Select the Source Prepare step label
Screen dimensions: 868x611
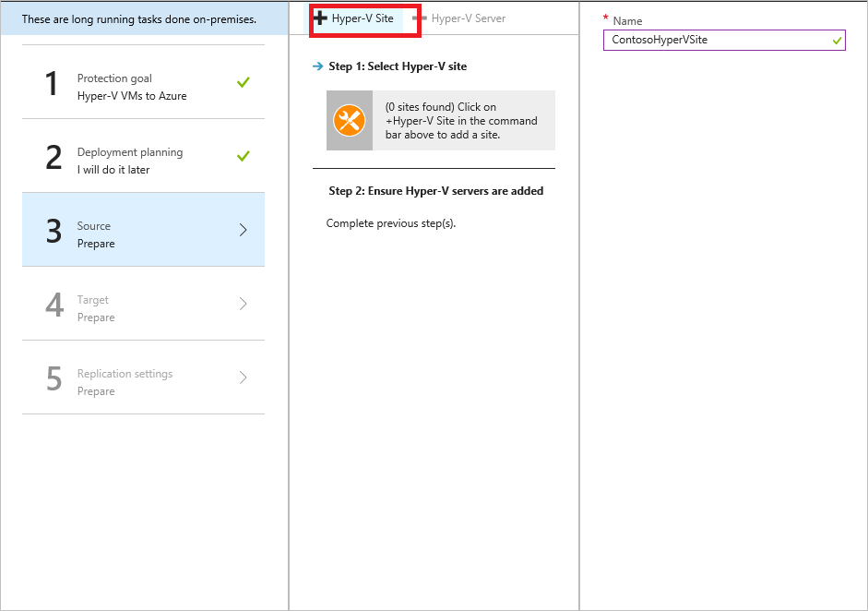[96, 234]
